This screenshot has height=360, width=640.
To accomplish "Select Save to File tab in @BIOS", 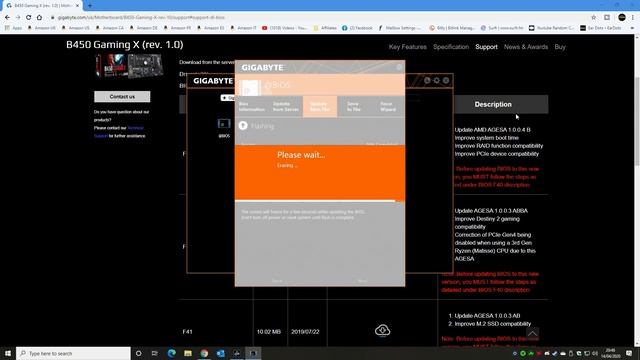I will 353,107.
